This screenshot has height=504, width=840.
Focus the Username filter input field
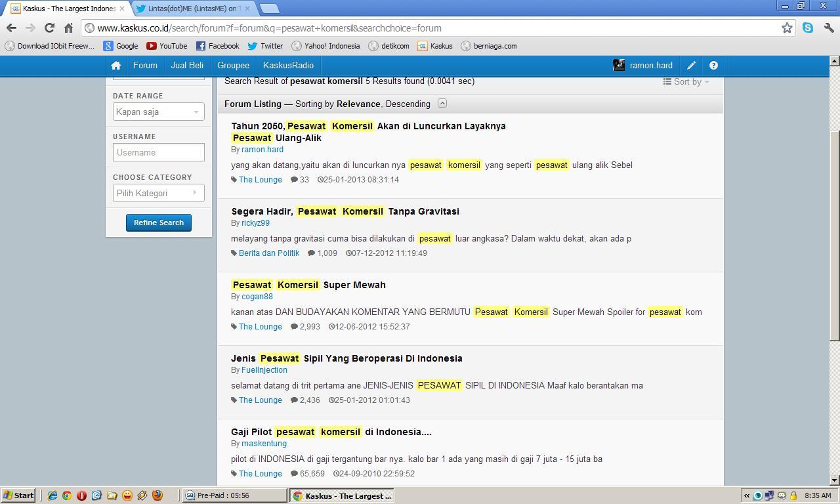tap(158, 152)
